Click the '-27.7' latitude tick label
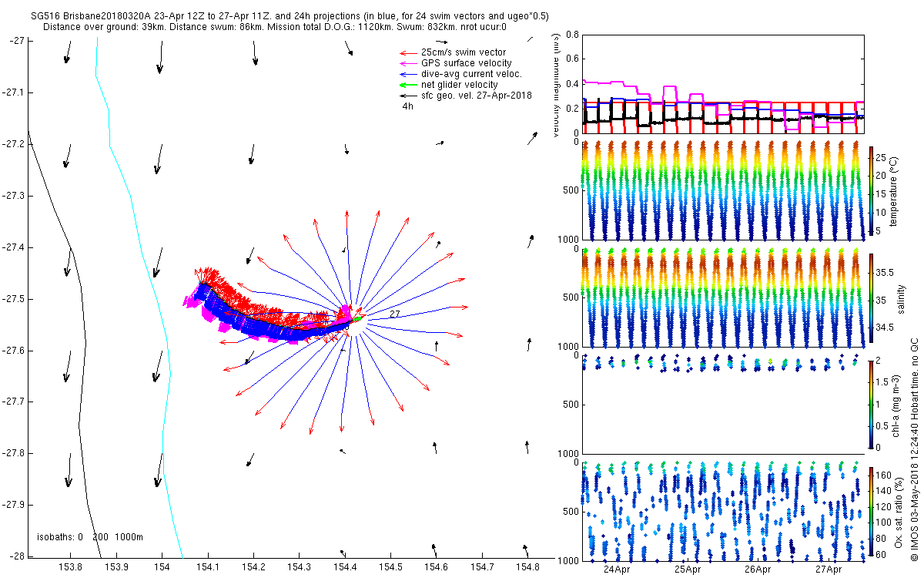 (x=12, y=402)
